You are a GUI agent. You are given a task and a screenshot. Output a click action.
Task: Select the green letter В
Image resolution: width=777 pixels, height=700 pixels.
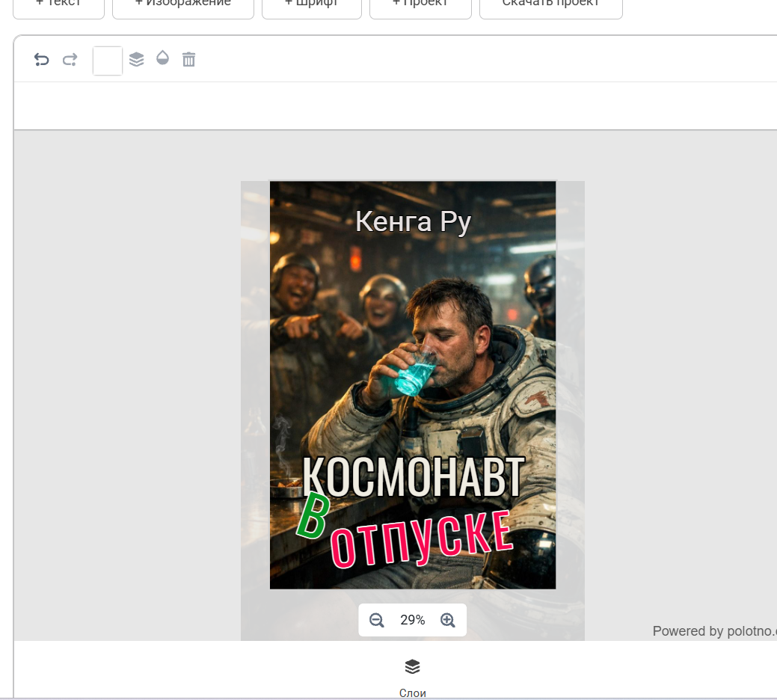pyautogui.click(x=313, y=516)
